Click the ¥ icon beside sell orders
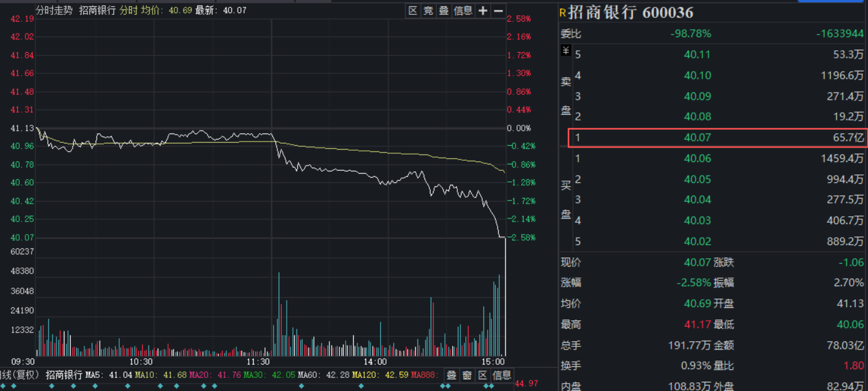Image resolution: width=868 pixels, height=391 pixels. [566, 51]
